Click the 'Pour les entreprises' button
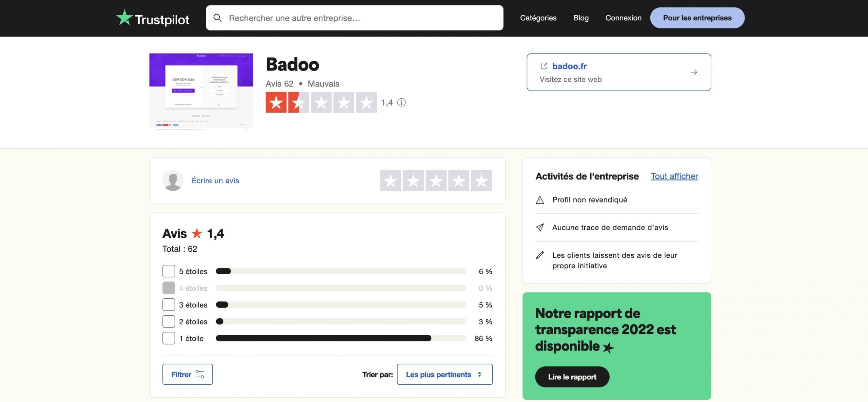The image size is (868, 402). pos(697,18)
